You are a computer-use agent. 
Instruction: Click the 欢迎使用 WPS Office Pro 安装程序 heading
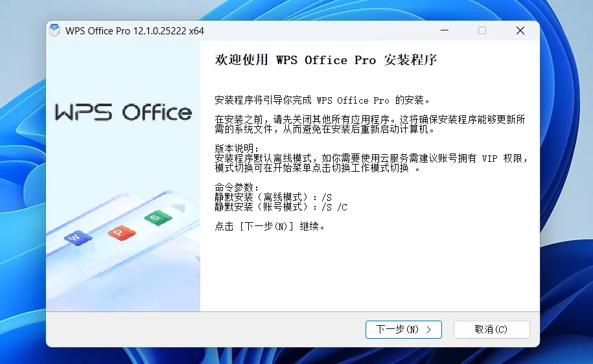coord(325,60)
